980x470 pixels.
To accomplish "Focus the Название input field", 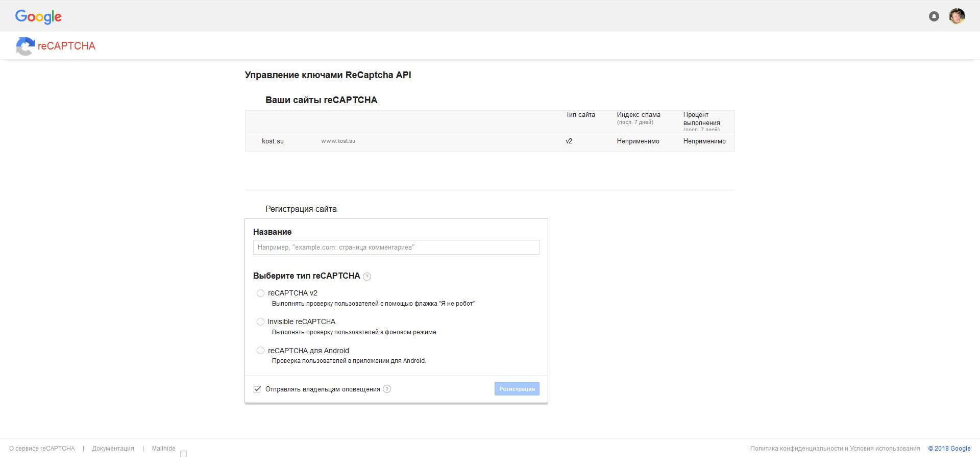I will coord(396,248).
